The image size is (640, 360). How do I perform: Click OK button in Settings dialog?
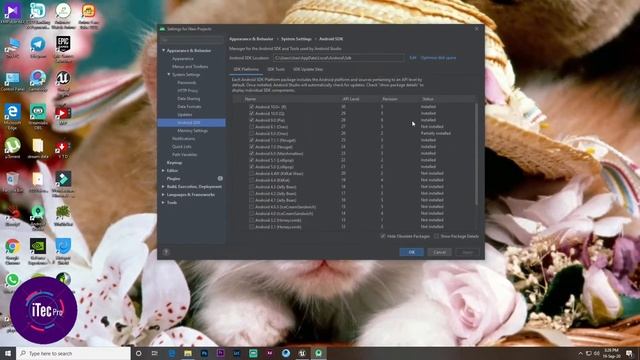[x=411, y=252]
